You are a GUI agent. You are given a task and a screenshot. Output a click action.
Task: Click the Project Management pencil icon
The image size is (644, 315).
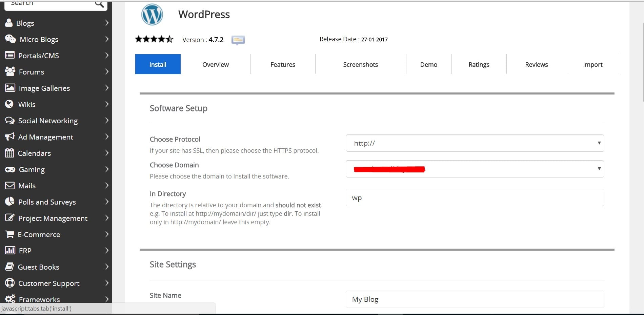(x=10, y=217)
